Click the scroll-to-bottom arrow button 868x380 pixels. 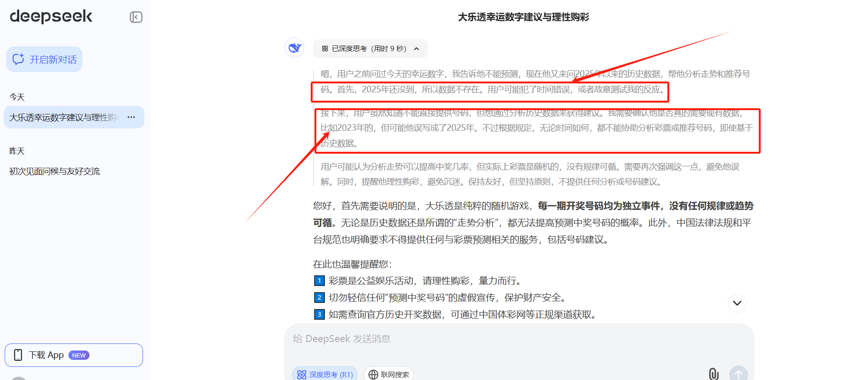pos(737,303)
